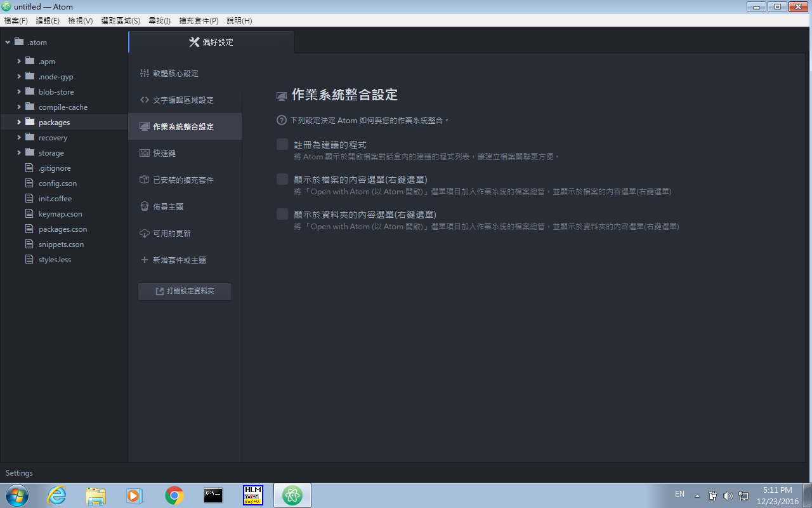Select packages.cson in the tree view
The height and width of the screenshot is (508, 812).
[63, 229]
